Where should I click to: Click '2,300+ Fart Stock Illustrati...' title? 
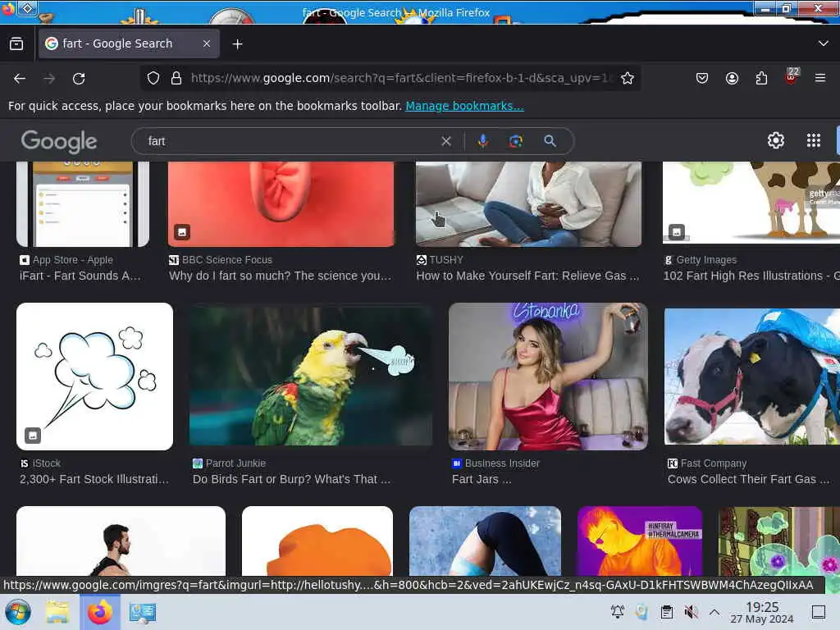(94, 479)
